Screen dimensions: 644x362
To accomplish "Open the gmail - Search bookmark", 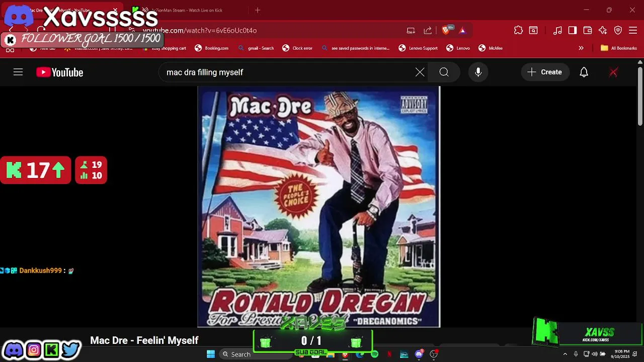I will (256, 48).
